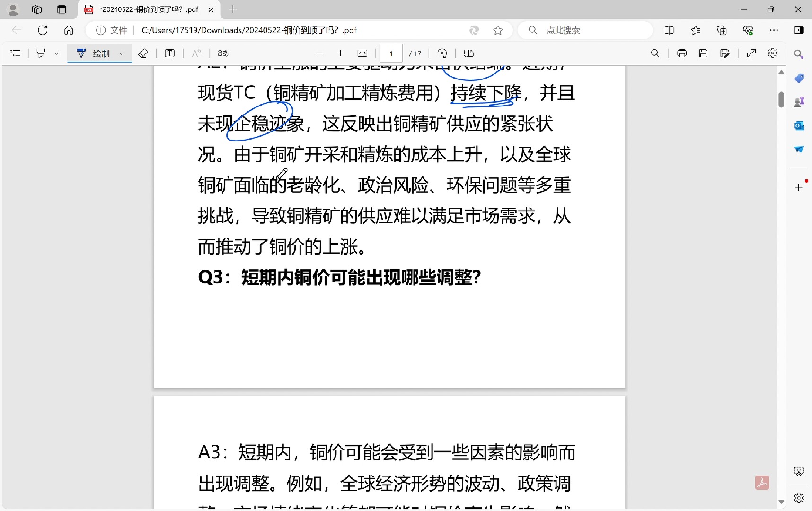Click the circled text 企稳迹象

(269, 123)
